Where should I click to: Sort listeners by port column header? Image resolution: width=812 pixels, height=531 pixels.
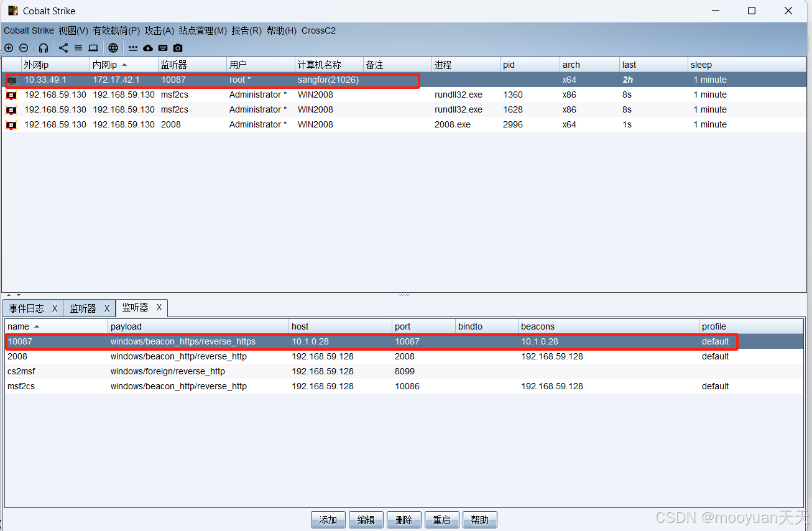pyautogui.click(x=423, y=326)
